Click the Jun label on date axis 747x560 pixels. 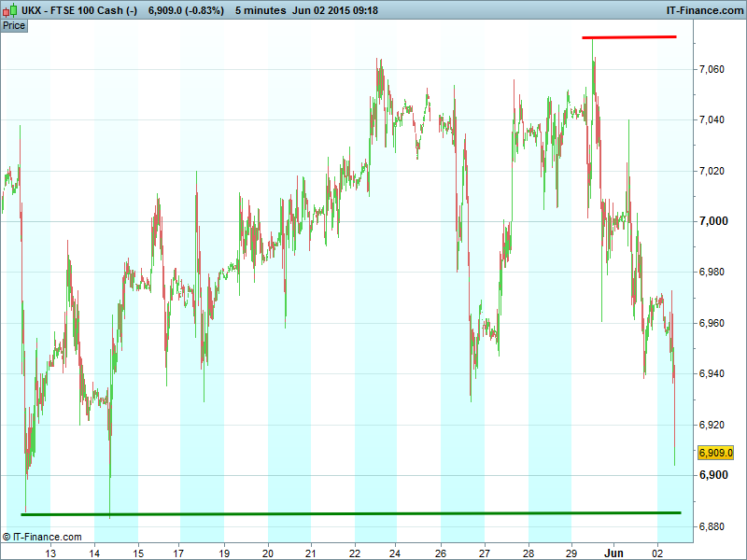(614, 553)
